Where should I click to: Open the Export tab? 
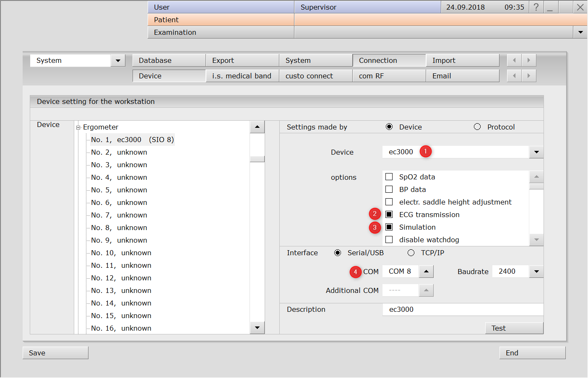(242, 60)
